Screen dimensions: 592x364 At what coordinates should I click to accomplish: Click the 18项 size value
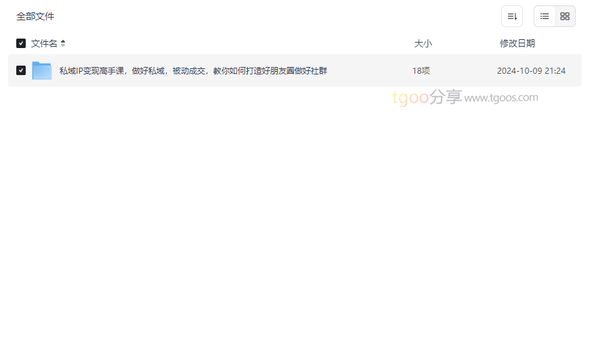click(x=421, y=70)
